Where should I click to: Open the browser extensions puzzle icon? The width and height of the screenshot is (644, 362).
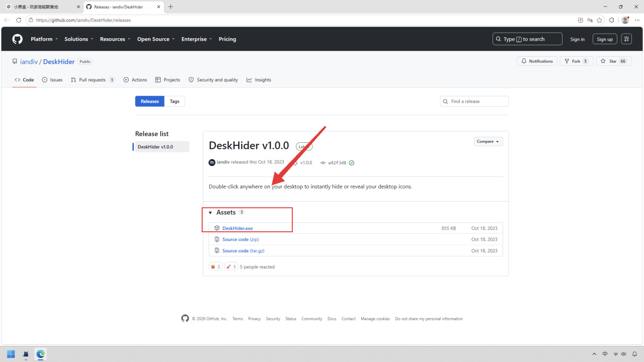pyautogui.click(x=612, y=20)
